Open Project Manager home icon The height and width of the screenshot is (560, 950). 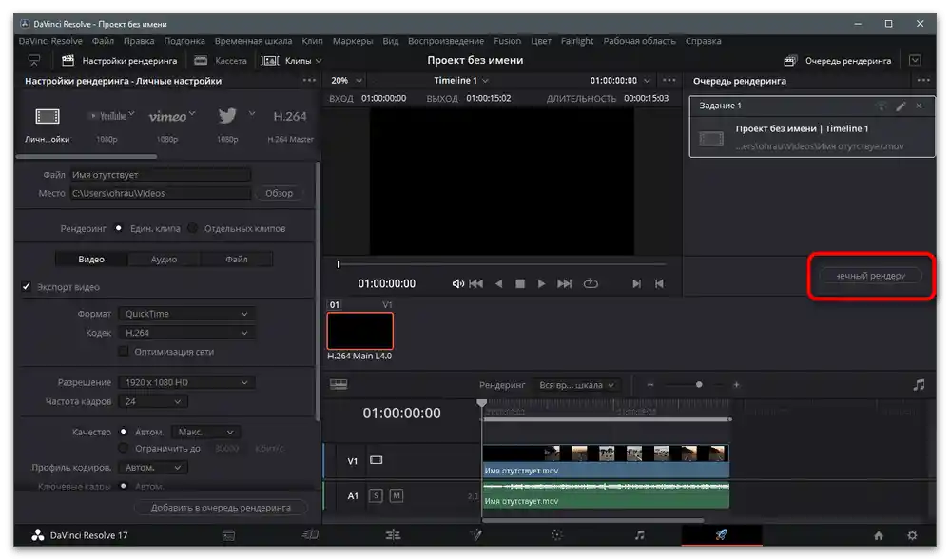879,535
